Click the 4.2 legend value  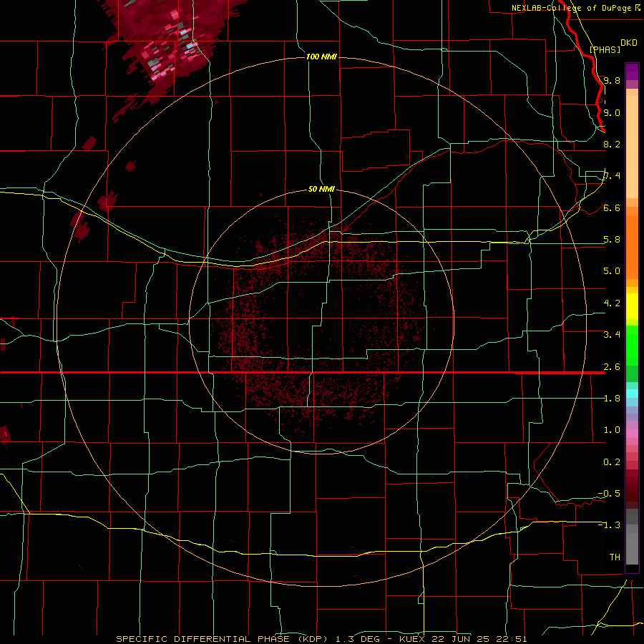coord(612,303)
